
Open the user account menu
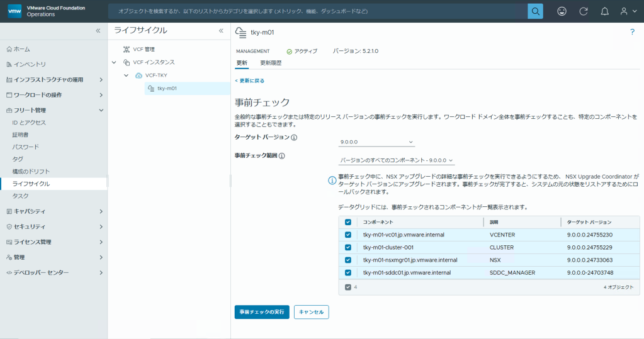(627, 11)
